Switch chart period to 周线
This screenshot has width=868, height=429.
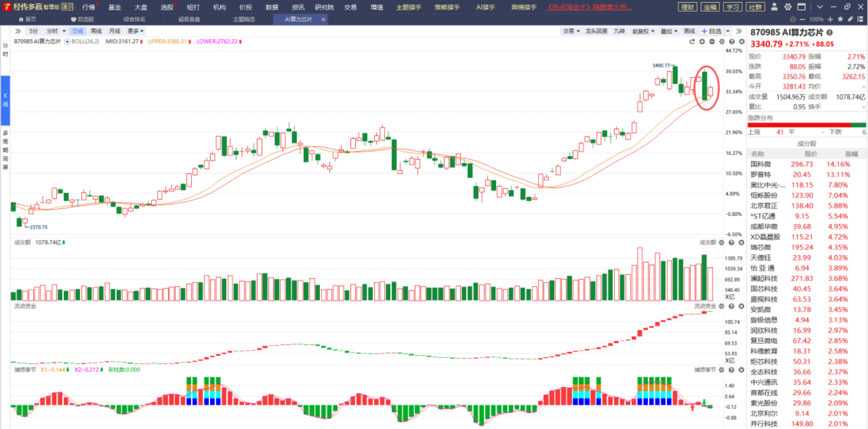96,32
